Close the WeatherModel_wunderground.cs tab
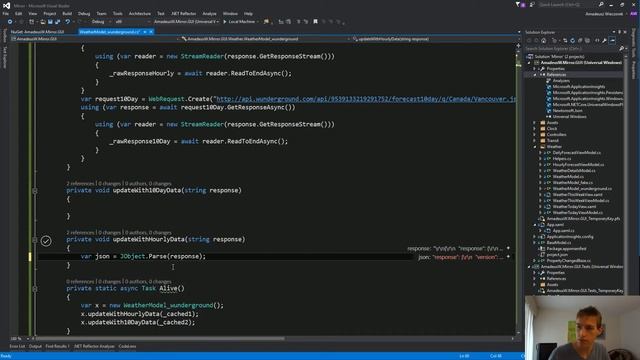The width and height of the screenshot is (640, 360). point(151,32)
